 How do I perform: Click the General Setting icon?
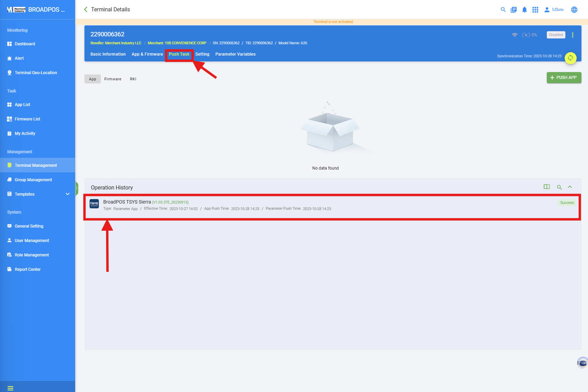point(9,226)
